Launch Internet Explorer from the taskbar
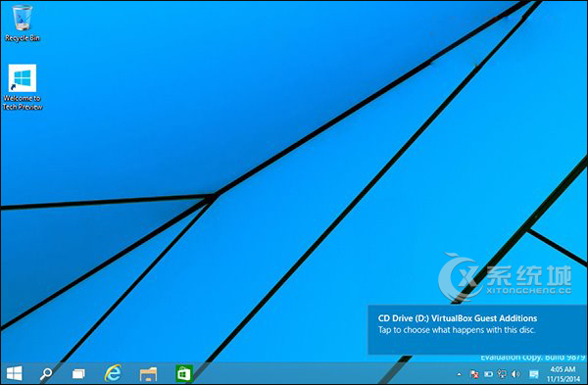588x385 pixels. coord(113,373)
